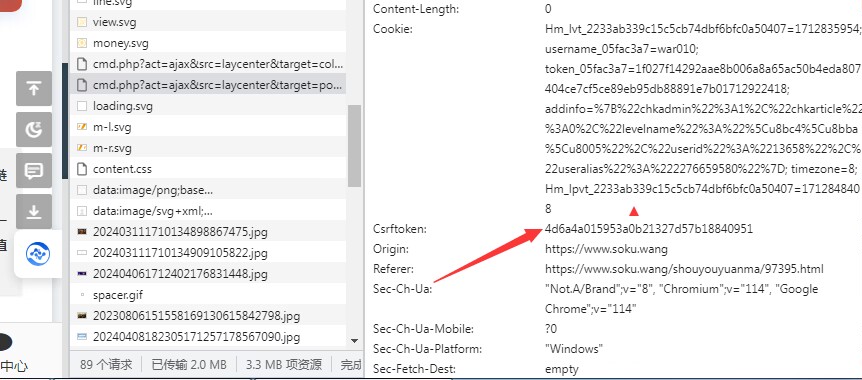Click Sec-Ch-Ua-Platform value "Windows"
The height and width of the screenshot is (380, 862).
click(x=574, y=349)
